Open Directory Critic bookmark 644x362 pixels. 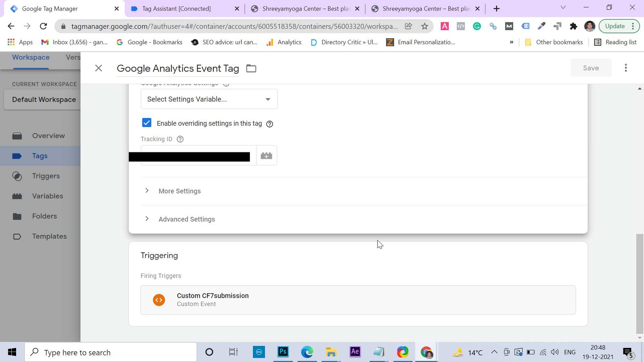344,42
